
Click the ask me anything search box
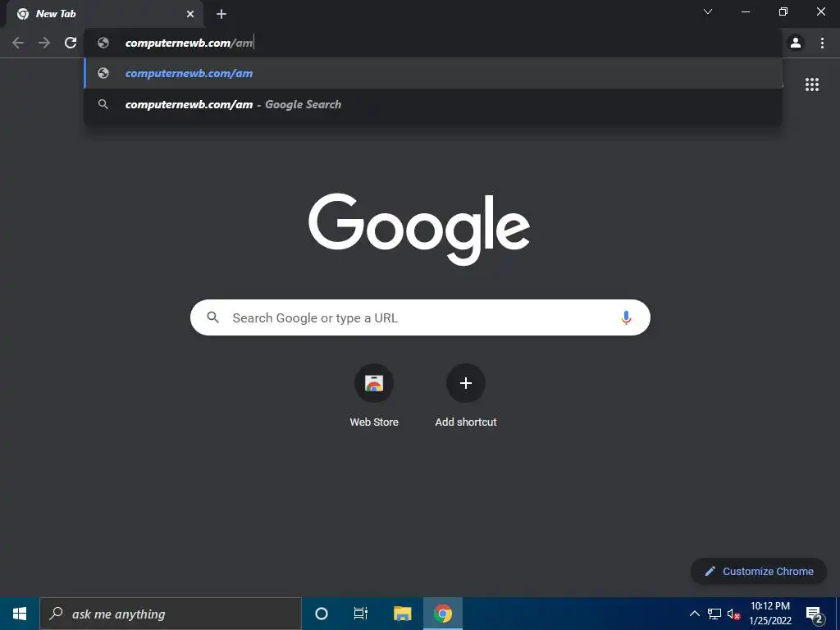pyautogui.click(x=171, y=614)
